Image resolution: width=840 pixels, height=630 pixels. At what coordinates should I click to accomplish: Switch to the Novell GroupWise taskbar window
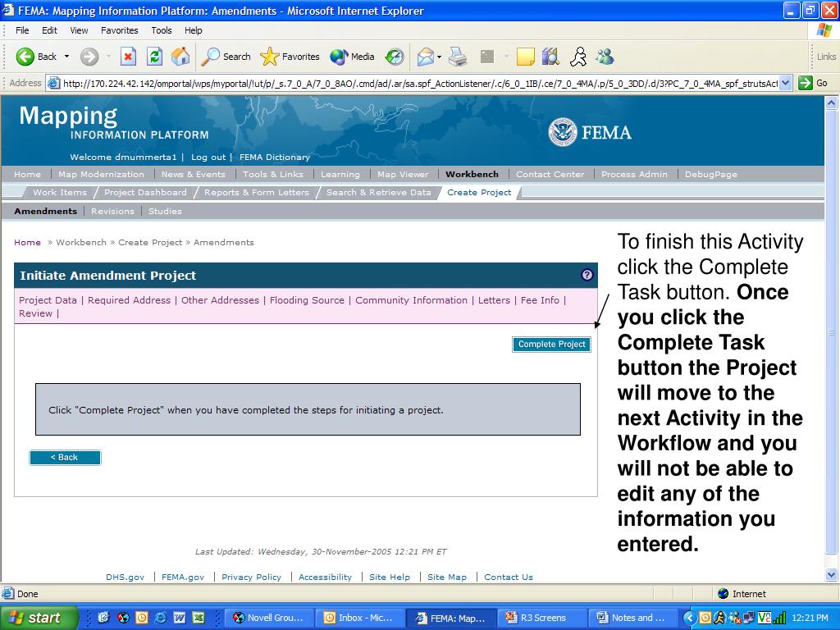(x=269, y=618)
